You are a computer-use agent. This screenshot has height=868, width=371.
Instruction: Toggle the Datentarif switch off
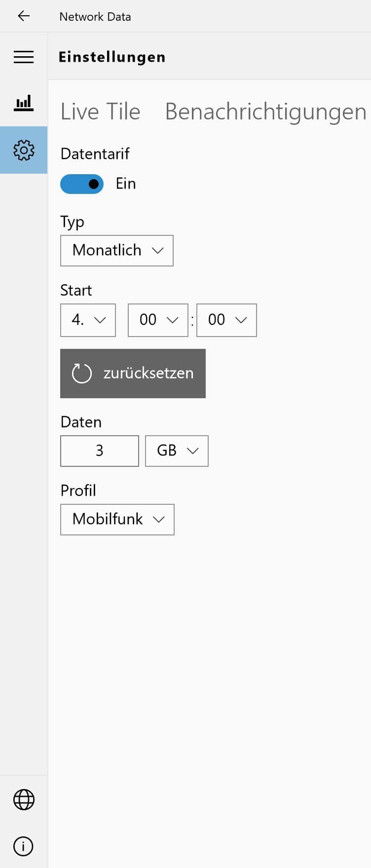(x=82, y=184)
